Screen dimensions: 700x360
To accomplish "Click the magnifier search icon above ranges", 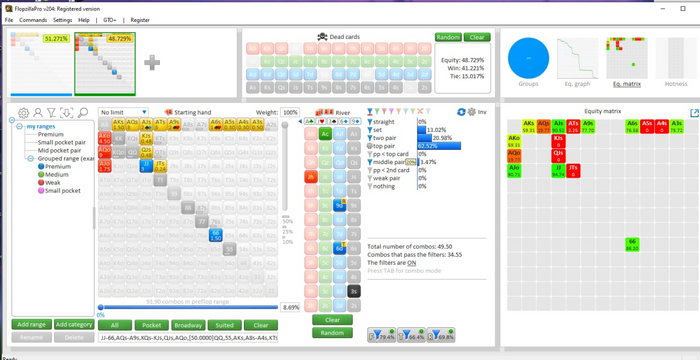I will (x=83, y=113).
